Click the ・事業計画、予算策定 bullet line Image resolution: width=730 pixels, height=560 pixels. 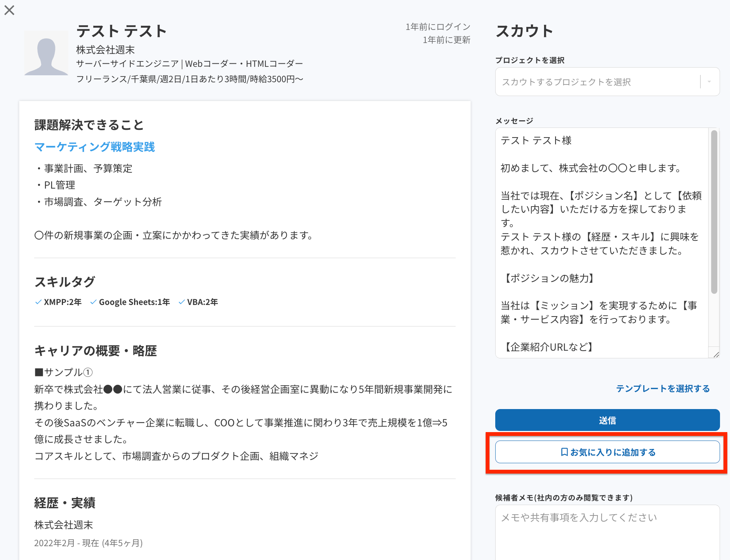(x=83, y=169)
